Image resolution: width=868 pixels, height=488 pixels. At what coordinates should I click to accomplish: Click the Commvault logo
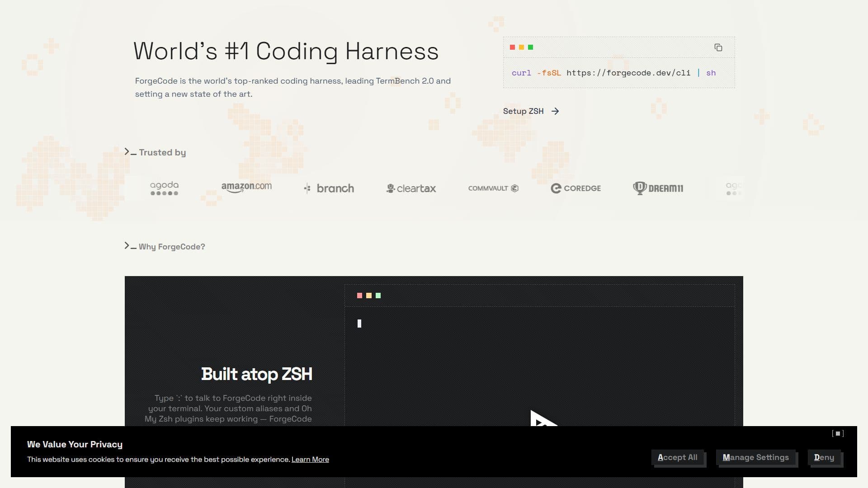click(493, 188)
